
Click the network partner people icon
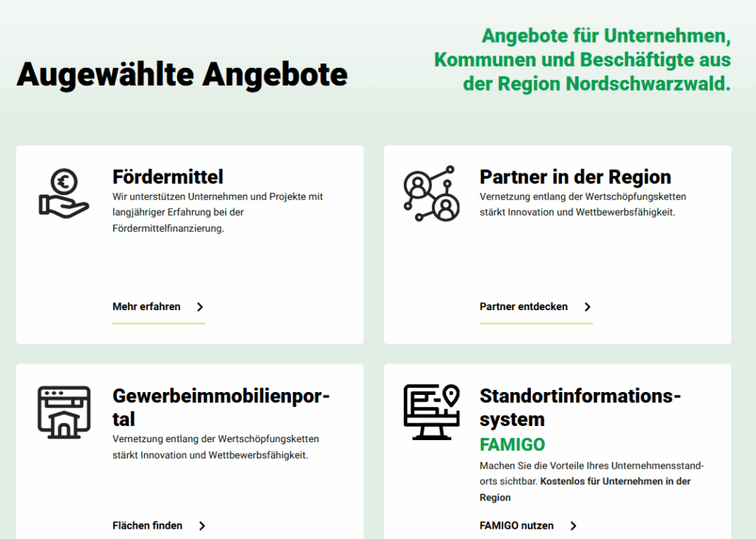(x=431, y=193)
